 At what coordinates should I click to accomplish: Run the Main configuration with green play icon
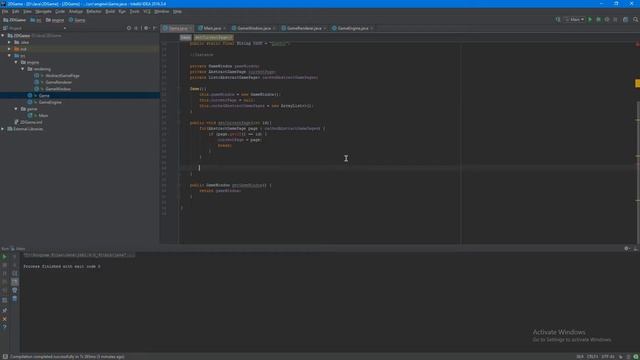(590, 20)
